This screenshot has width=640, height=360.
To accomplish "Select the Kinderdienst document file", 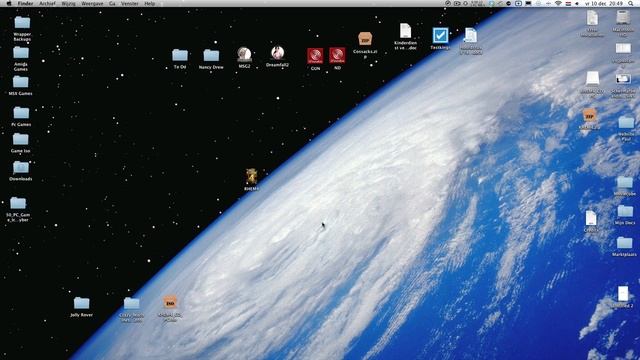I will (405, 31).
